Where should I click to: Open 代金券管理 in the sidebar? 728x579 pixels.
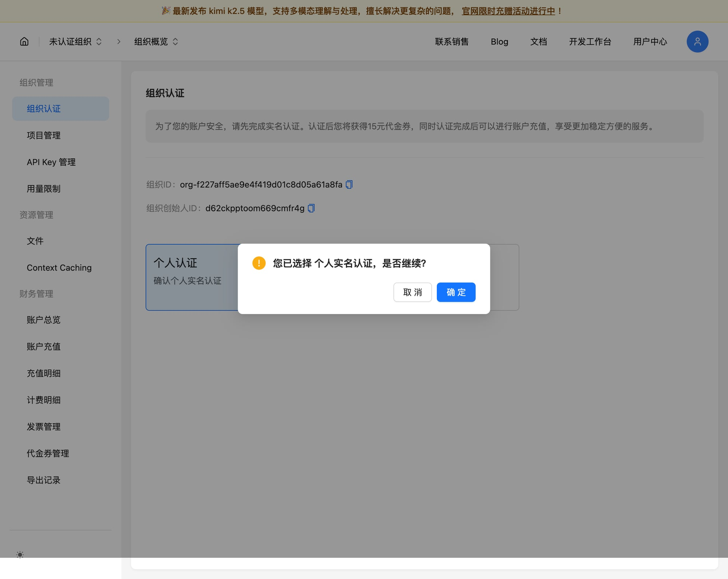pyautogui.click(x=47, y=453)
